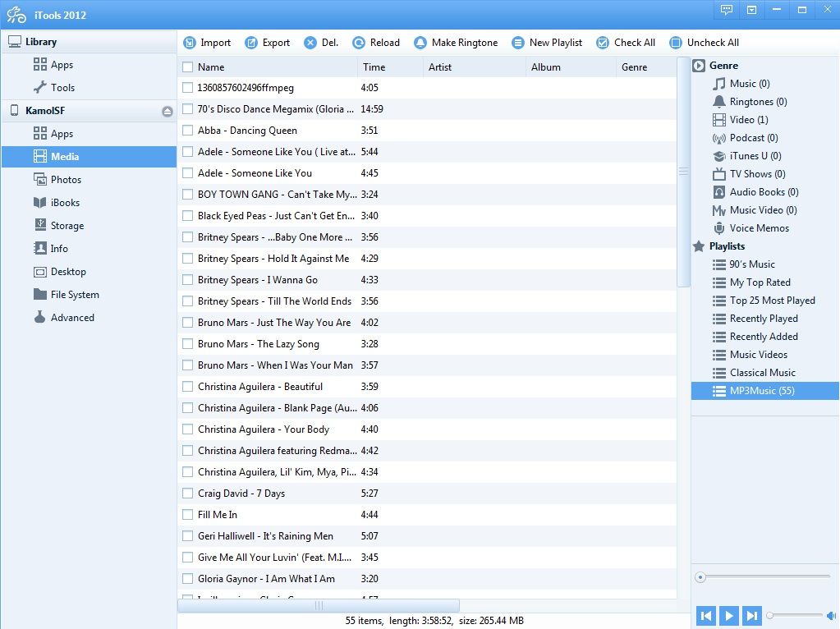Viewport: 840px width, 629px height.
Task: Click the speaker volume icon
Action: [832, 616]
